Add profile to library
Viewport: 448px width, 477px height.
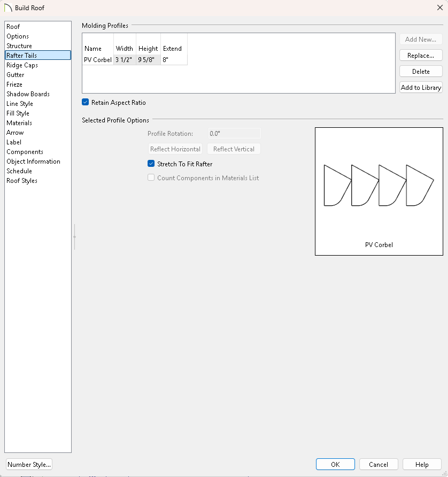click(421, 88)
